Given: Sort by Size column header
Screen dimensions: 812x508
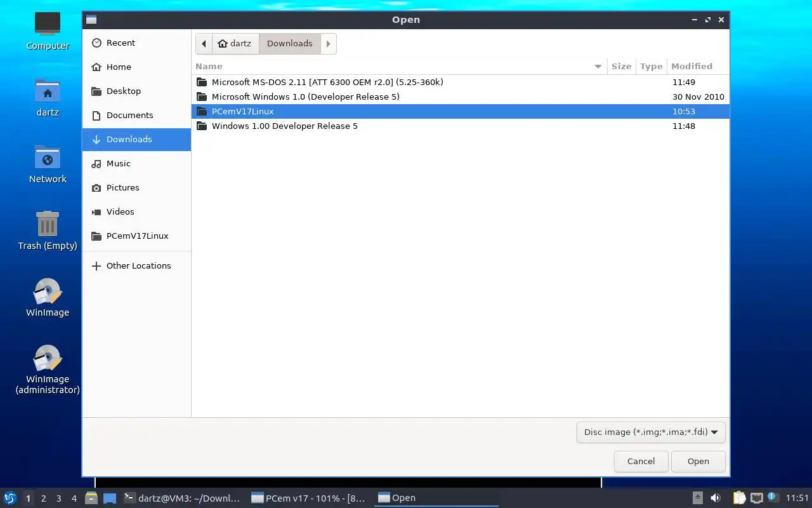Looking at the screenshot, I should tap(621, 66).
